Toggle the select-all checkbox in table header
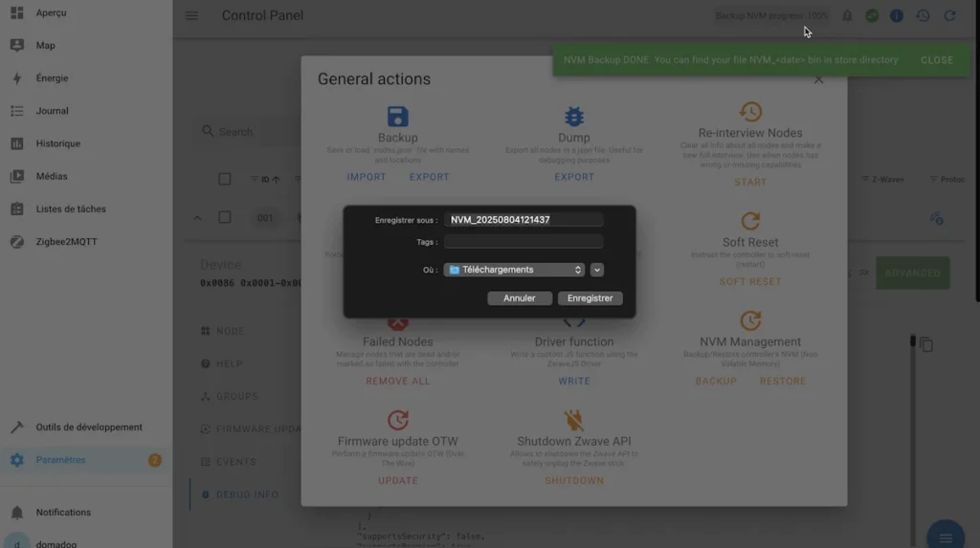Viewport: 980px width, 548px height. coord(224,180)
